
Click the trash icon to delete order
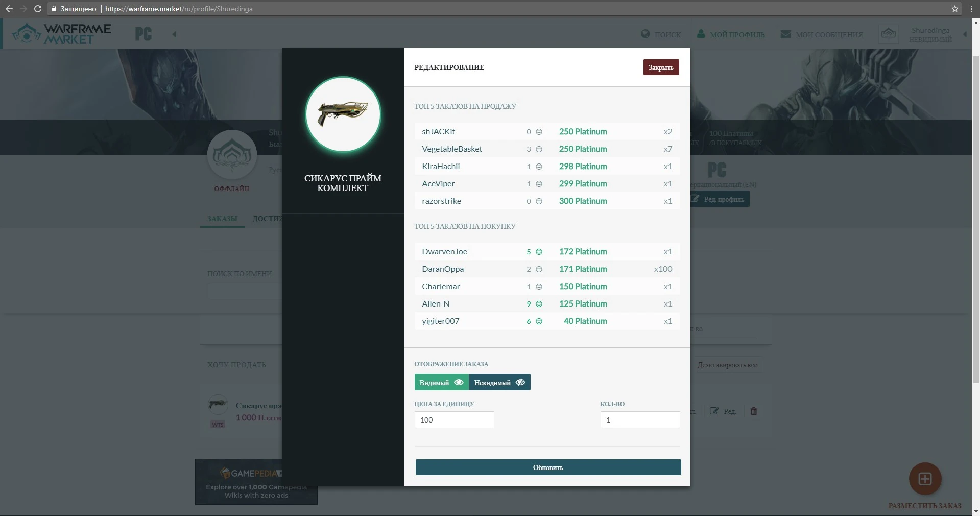(x=753, y=411)
